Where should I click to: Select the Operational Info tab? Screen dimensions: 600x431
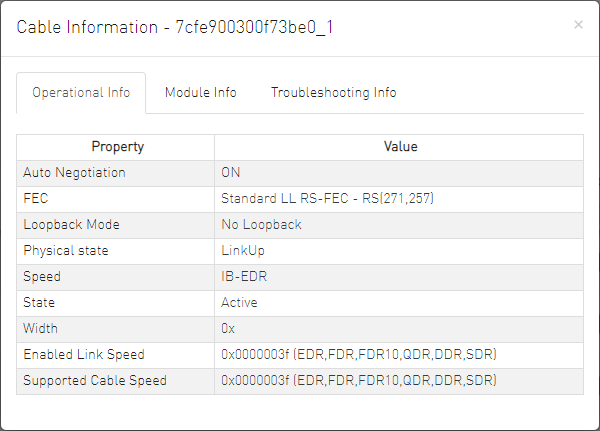pos(81,93)
